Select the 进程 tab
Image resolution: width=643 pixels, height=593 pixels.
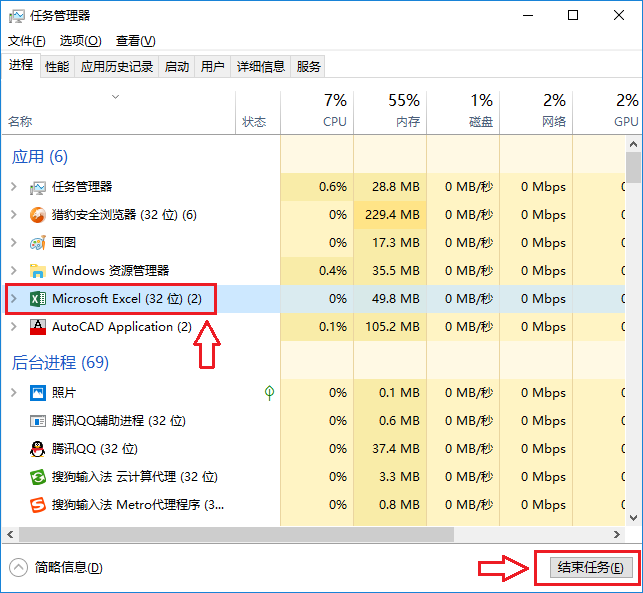tap(21, 65)
